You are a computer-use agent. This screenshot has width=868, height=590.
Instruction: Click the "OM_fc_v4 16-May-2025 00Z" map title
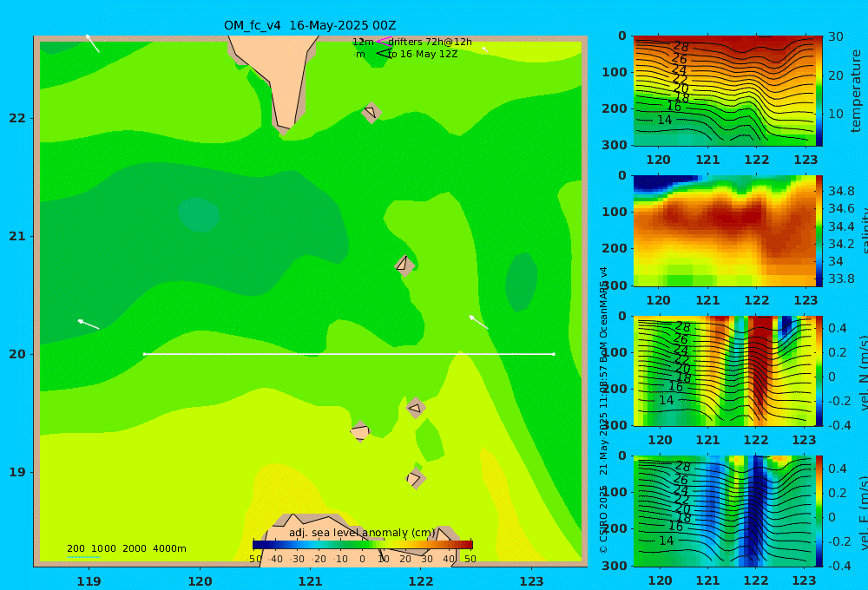[310, 25]
